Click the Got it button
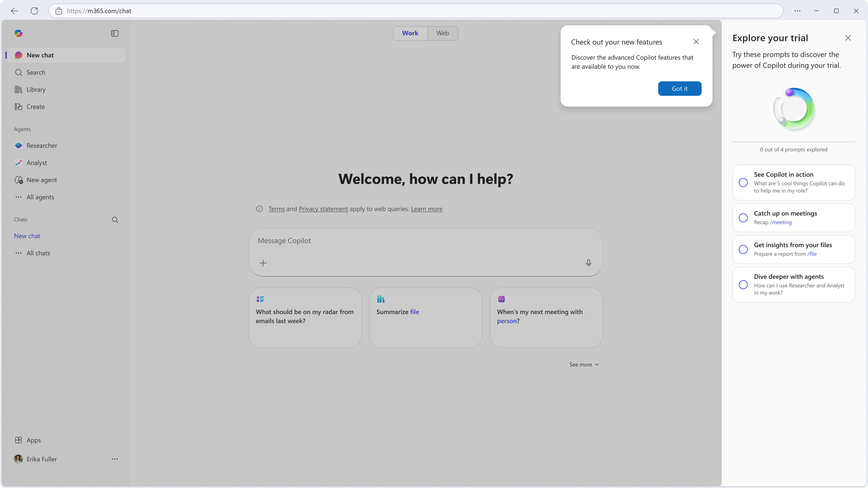 pyautogui.click(x=680, y=89)
